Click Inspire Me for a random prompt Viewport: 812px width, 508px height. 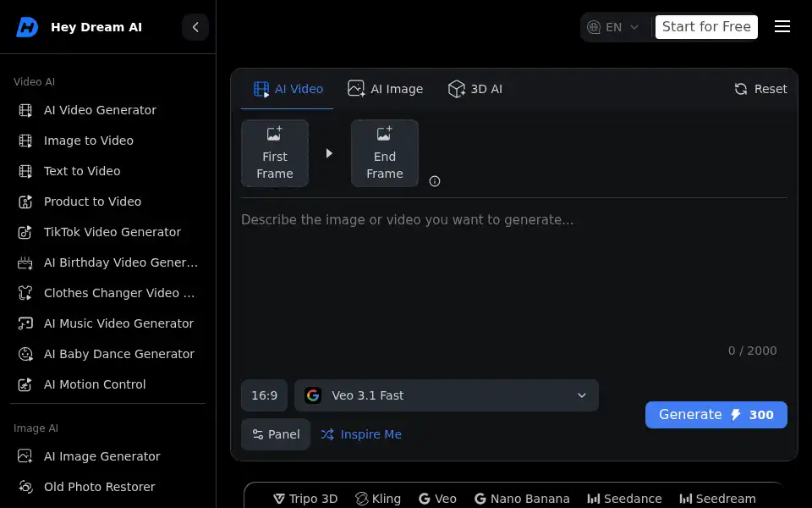point(361,434)
